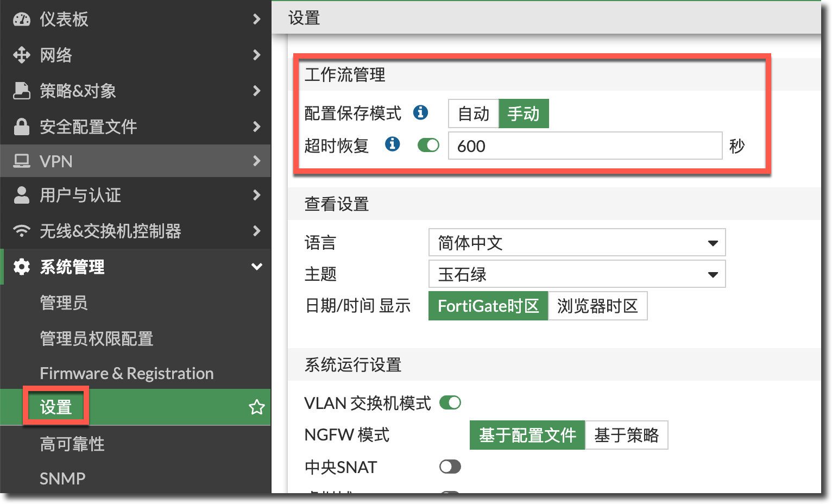Toggle the 超时恢复 switch off
832x504 pixels.
428,146
